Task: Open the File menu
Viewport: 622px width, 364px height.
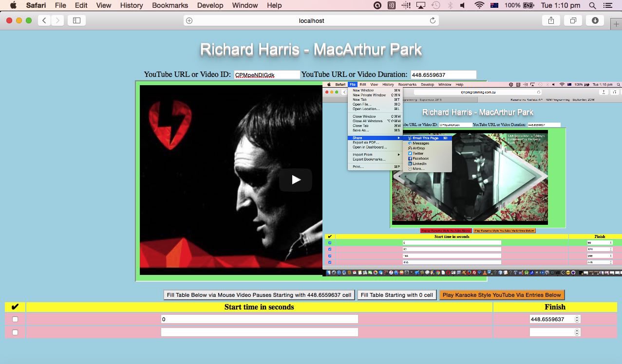Action: tap(60, 5)
